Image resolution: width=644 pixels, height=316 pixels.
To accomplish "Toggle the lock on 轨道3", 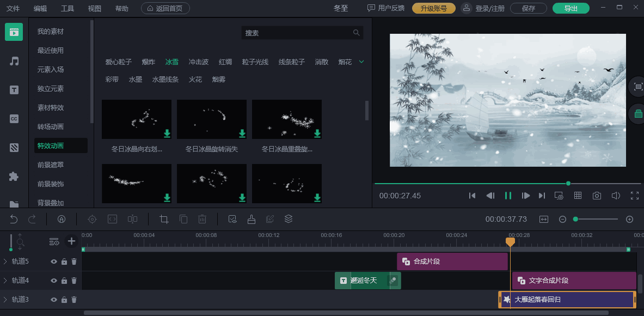I will 64,300.
